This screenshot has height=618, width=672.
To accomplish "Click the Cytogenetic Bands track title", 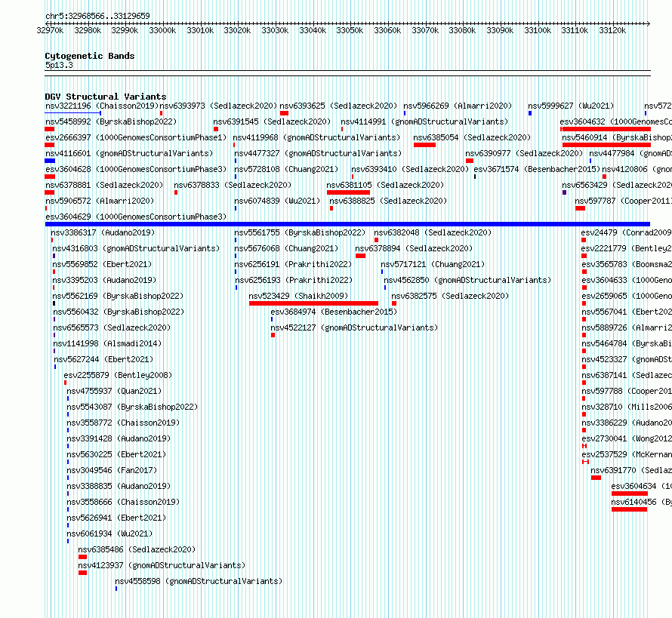I will coord(90,56).
